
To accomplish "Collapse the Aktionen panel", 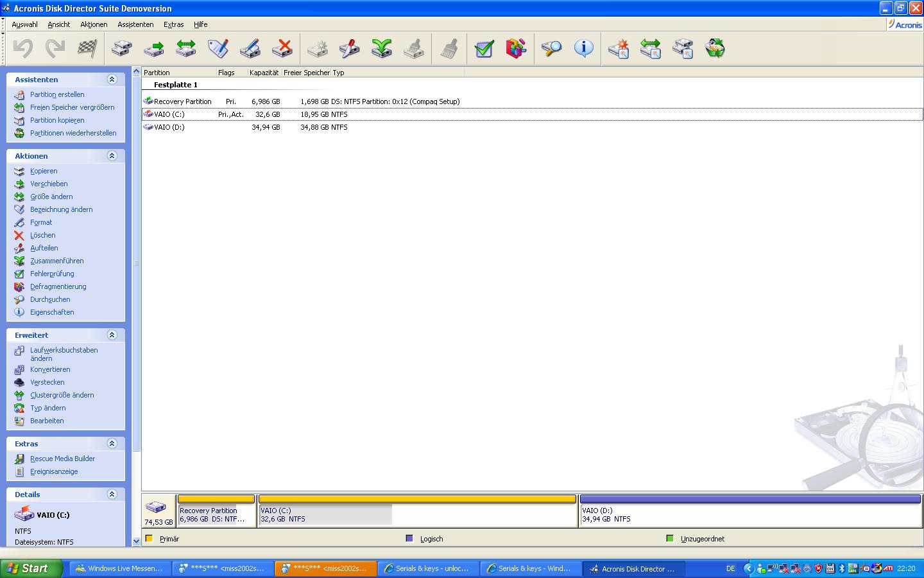I will [112, 156].
